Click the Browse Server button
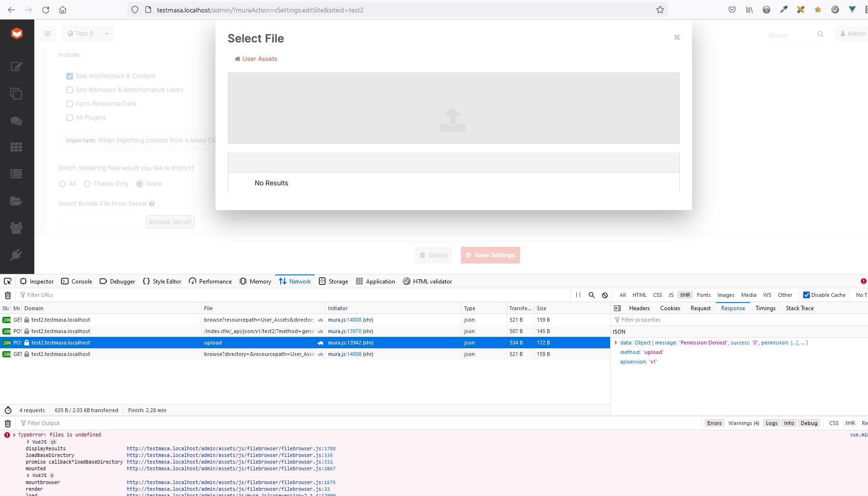The height and width of the screenshot is (496, 868). click(170, 222)
